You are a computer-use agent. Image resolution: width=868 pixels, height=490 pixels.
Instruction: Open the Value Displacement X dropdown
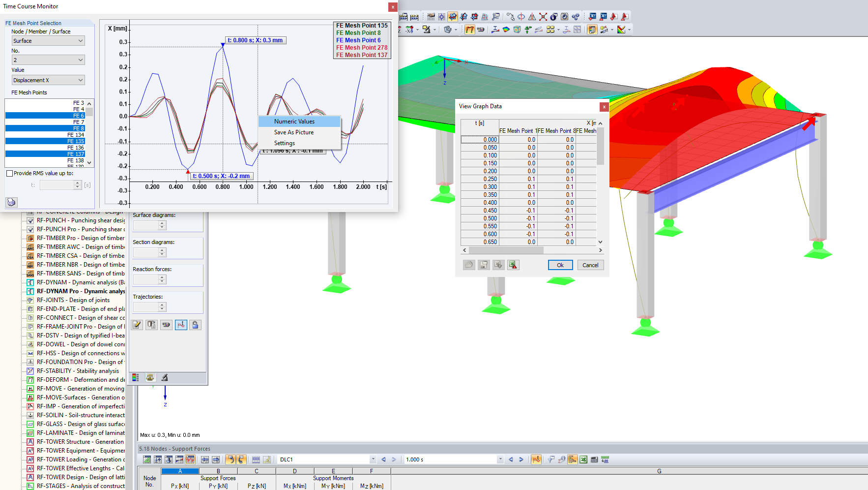coord(48,80)
